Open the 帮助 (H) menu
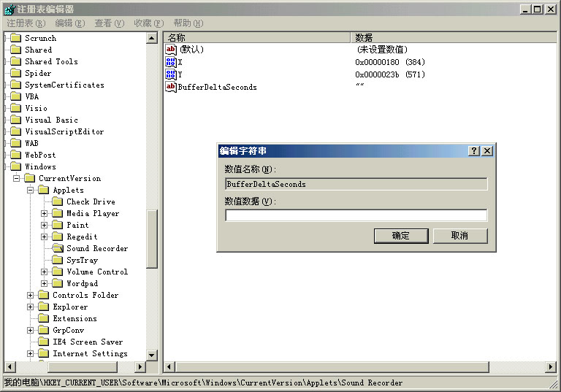The image size is (561, 392). click(x=188, y=23)
